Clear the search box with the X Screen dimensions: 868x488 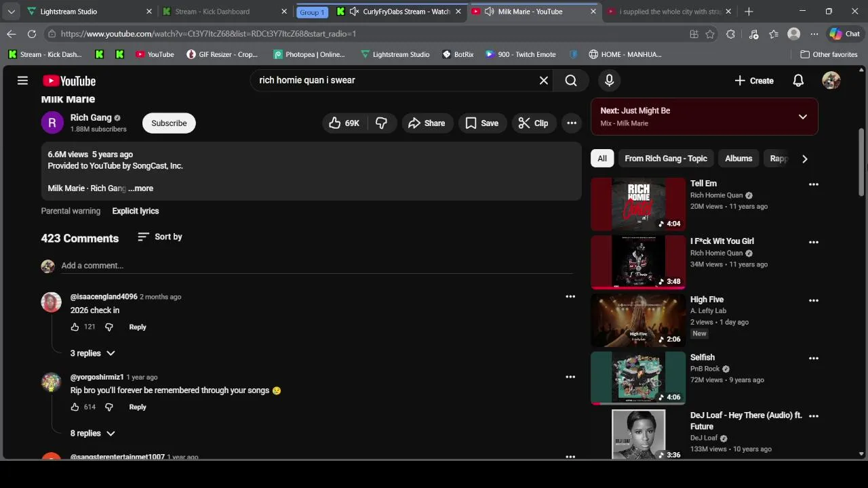tap(544, 80)
